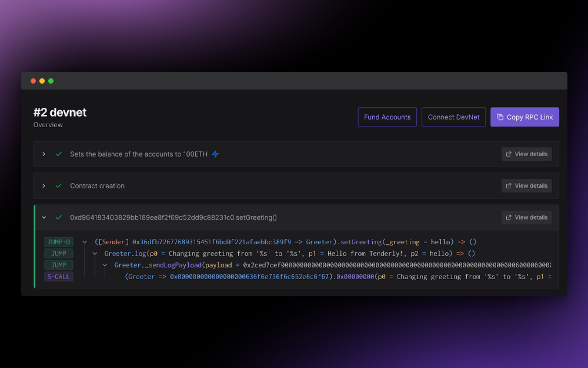Click the lightning bolt icon beside 100ETH
This screenshot has width=588, height=368.
coord(215,154)
